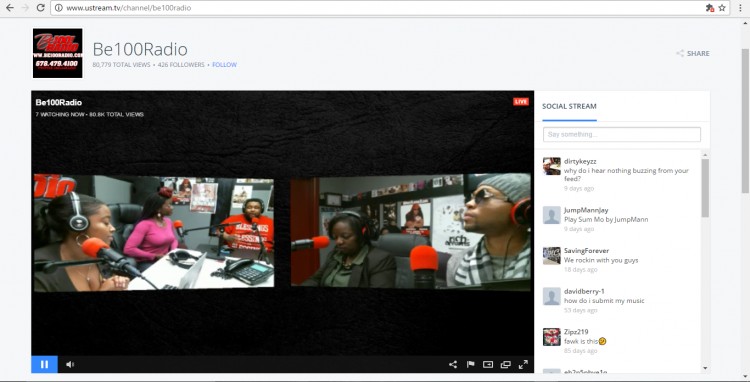
Task: Follow the Be100Radio channel
Action: click(224, 65)
